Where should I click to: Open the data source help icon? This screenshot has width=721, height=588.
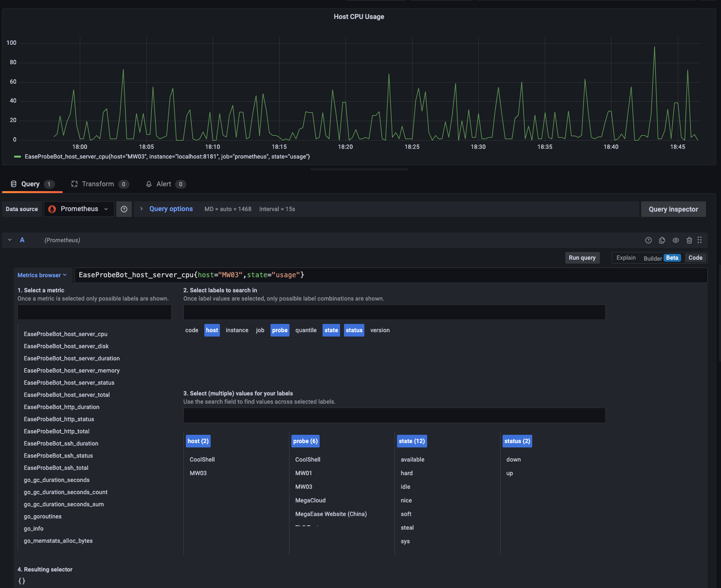tap(124, 209)
